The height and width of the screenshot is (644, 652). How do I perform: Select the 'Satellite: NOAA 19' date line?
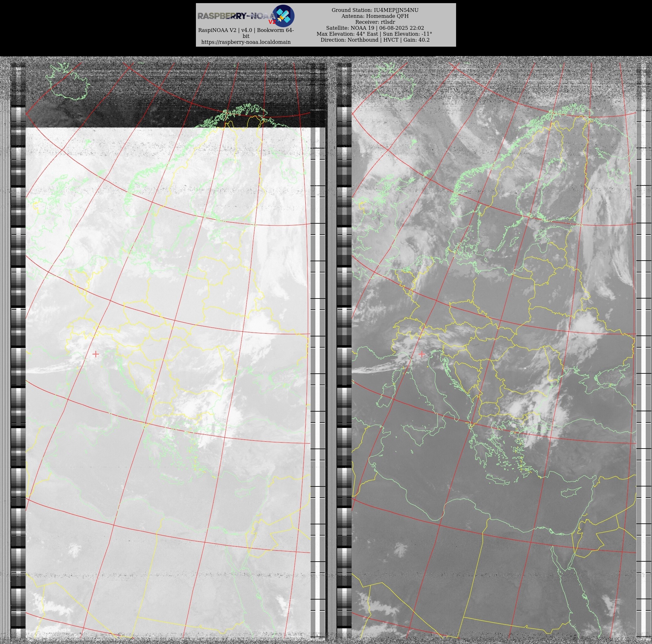[x=375, y=28]
